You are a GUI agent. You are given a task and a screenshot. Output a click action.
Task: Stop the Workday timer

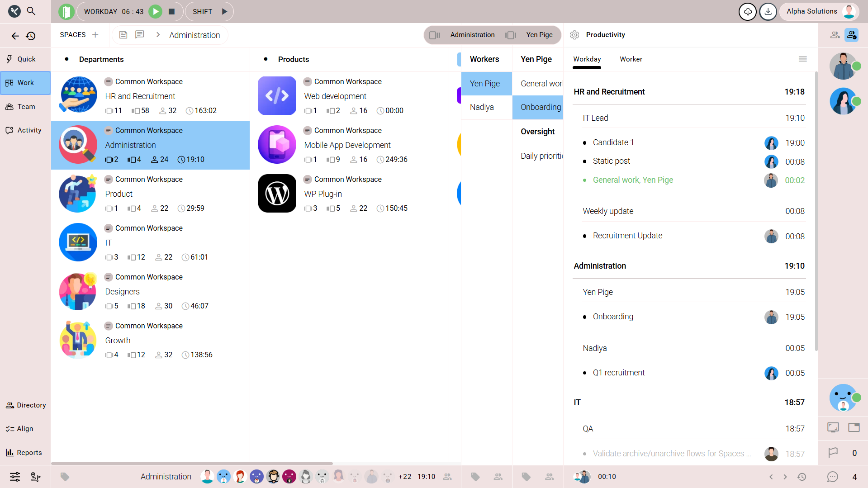(x=172, y=12)
